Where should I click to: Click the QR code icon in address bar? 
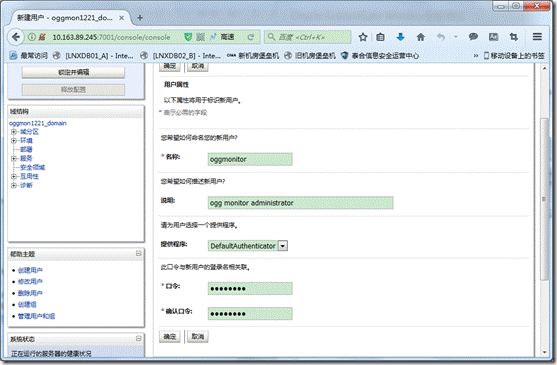200,37
